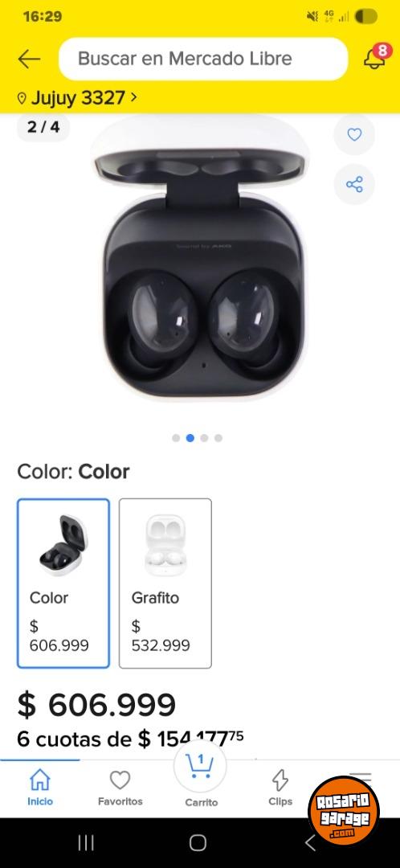View the 6 cuotas installment details
The height and width of the screenshot is (868, 400).
click(x=131, y=739)
